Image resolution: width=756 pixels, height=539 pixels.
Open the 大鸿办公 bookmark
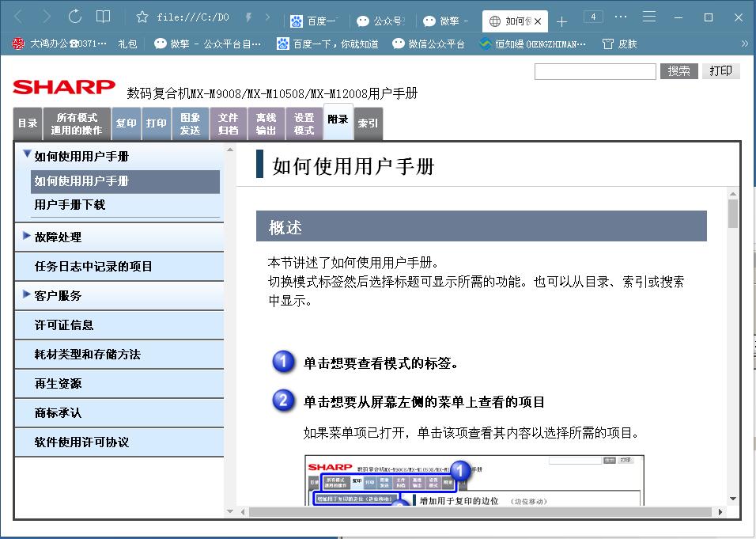(59, 44)
